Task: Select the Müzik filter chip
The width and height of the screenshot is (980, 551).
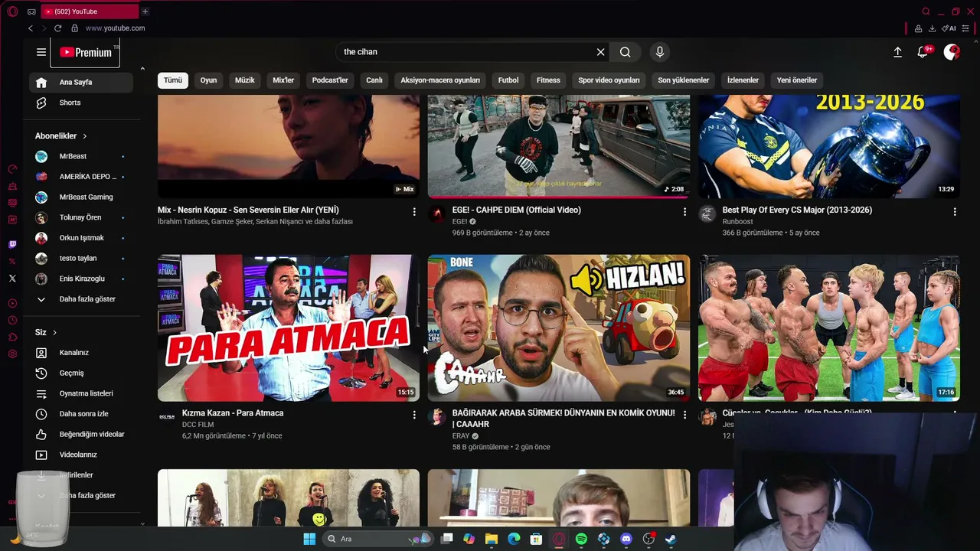Action: pos(245,80)
